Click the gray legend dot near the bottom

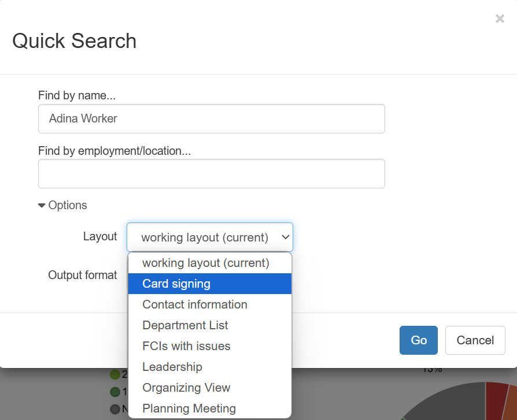pos(115,408)
